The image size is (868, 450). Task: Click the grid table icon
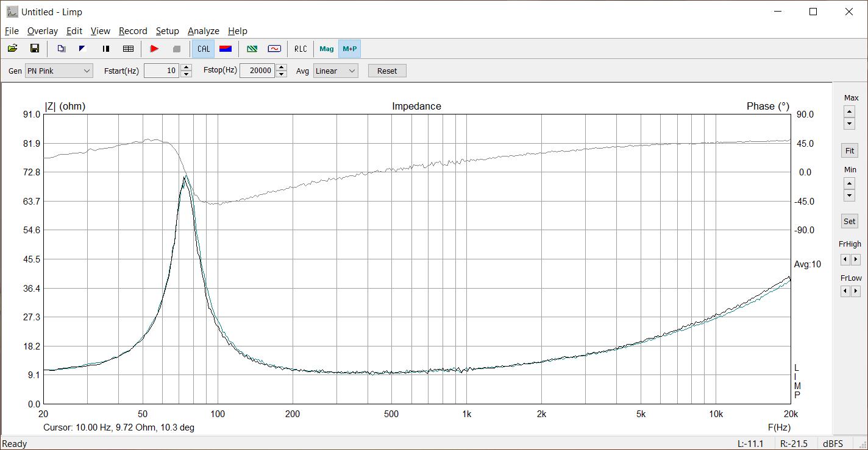[128, 49]
